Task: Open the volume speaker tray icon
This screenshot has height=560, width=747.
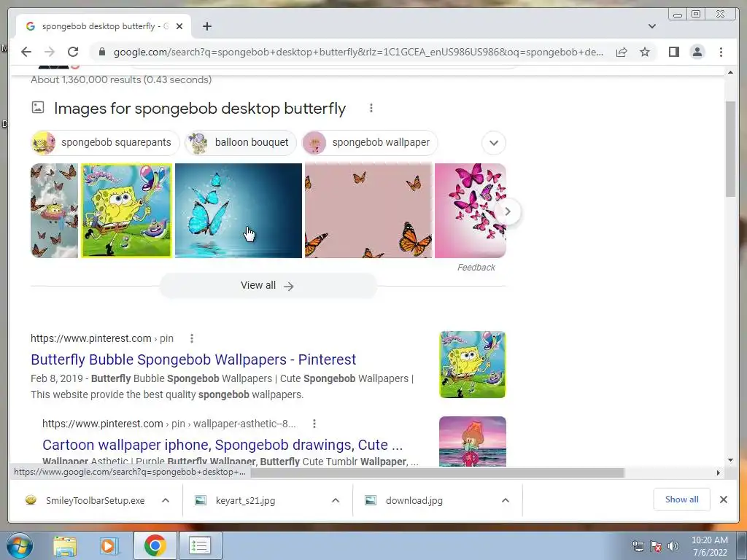Action: pos(673,546)
